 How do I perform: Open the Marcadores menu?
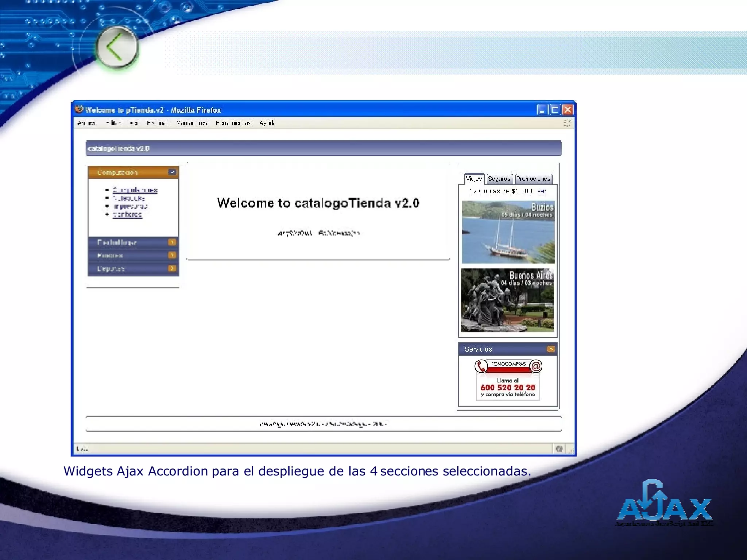tap(192, 123)
